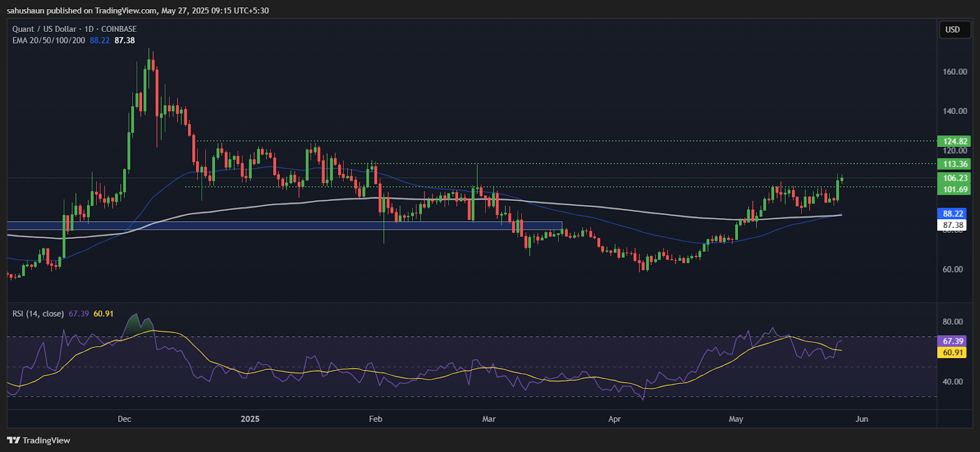Click the 113.36 resistance price label
This screenshot has height=452, width=980.
point(954,164)
